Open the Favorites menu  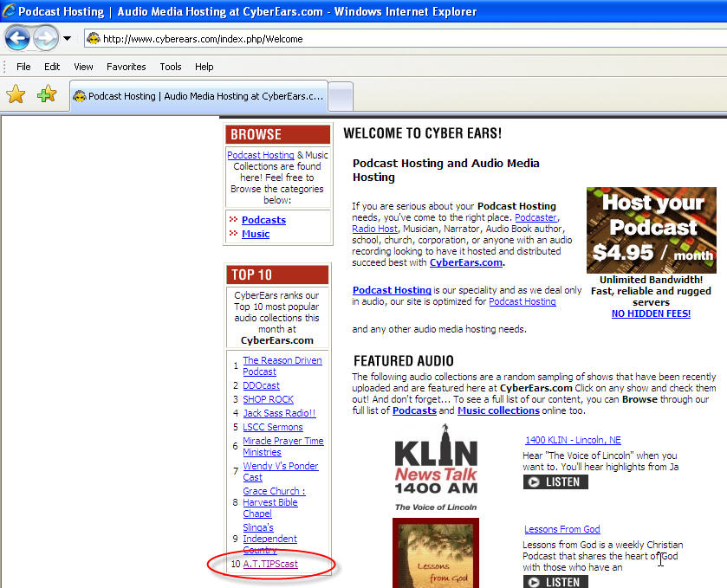pyautogui.click(x=127, y=67)
